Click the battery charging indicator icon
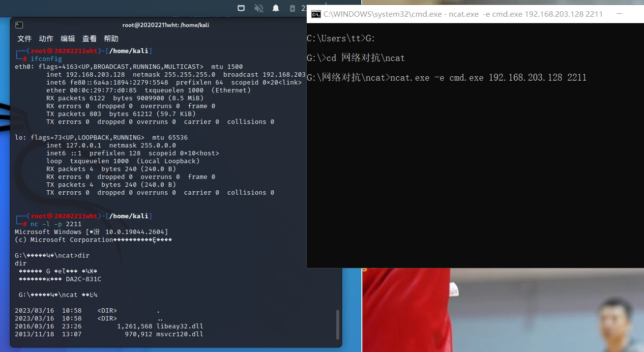This screenshot has height=352, width=644. (292, 8)
